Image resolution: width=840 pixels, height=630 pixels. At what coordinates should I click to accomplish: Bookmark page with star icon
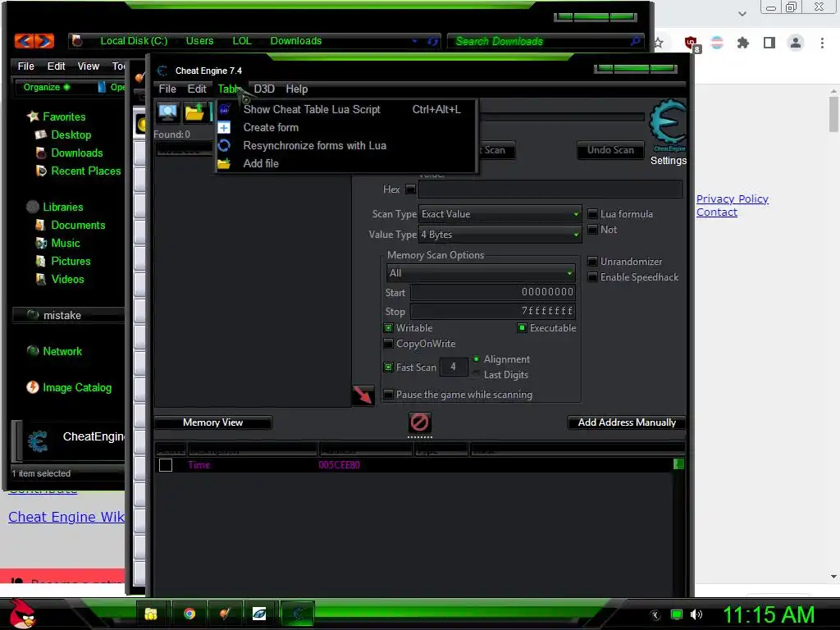[x=659, y=43]
